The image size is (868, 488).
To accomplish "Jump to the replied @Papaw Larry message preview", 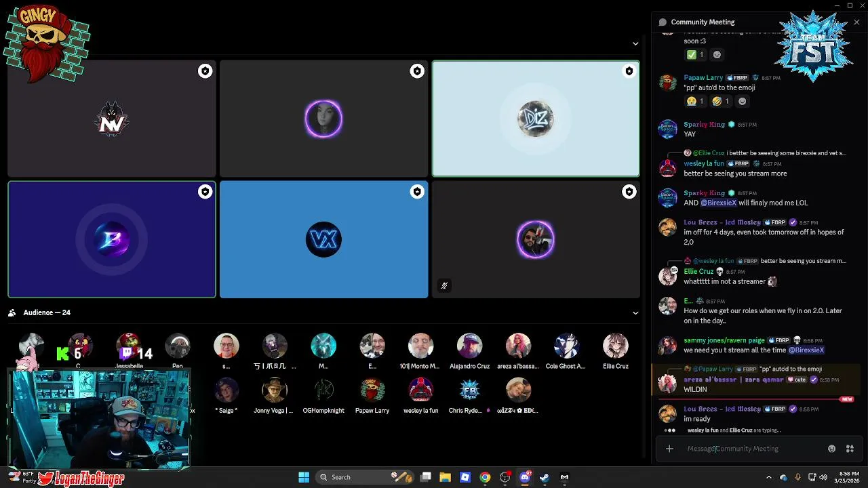I will tap(756, 369).
